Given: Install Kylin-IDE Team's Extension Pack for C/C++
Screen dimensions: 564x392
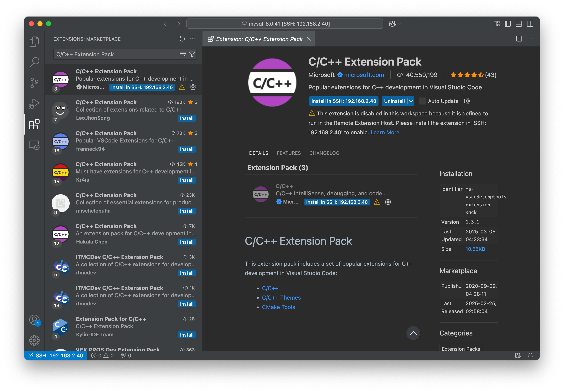Looking at the screenshot, I should click(x=186, y=335).
